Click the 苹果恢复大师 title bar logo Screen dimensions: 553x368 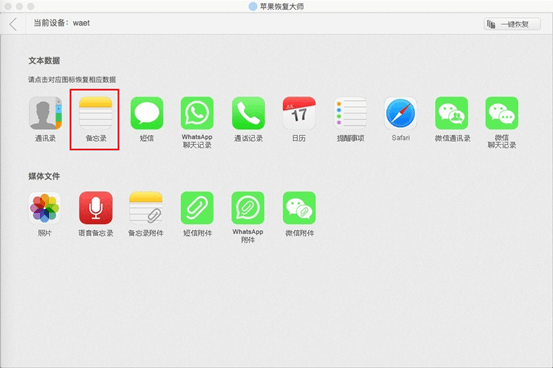253,6
